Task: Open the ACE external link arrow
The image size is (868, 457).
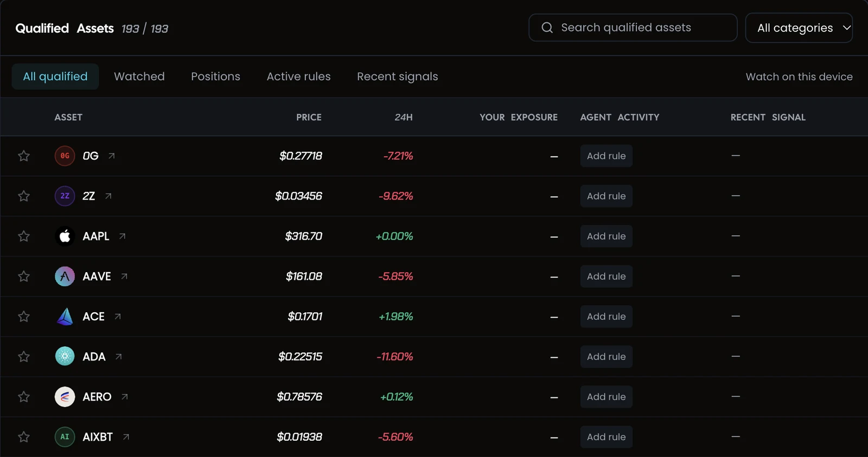Action: [118, 317]
